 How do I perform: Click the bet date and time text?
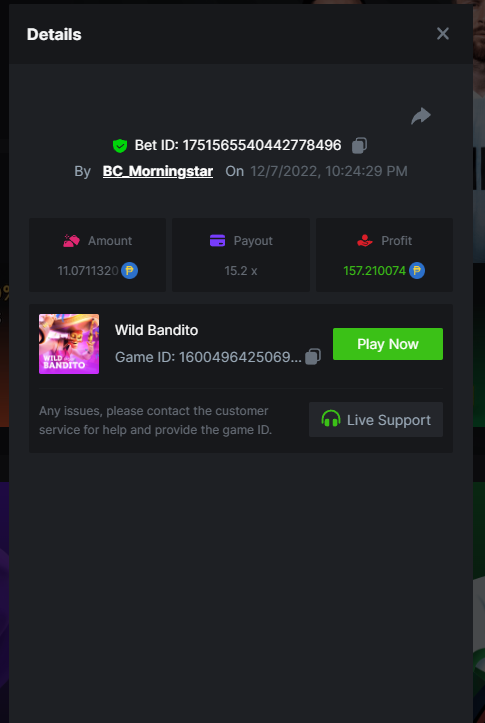point(329,172)
